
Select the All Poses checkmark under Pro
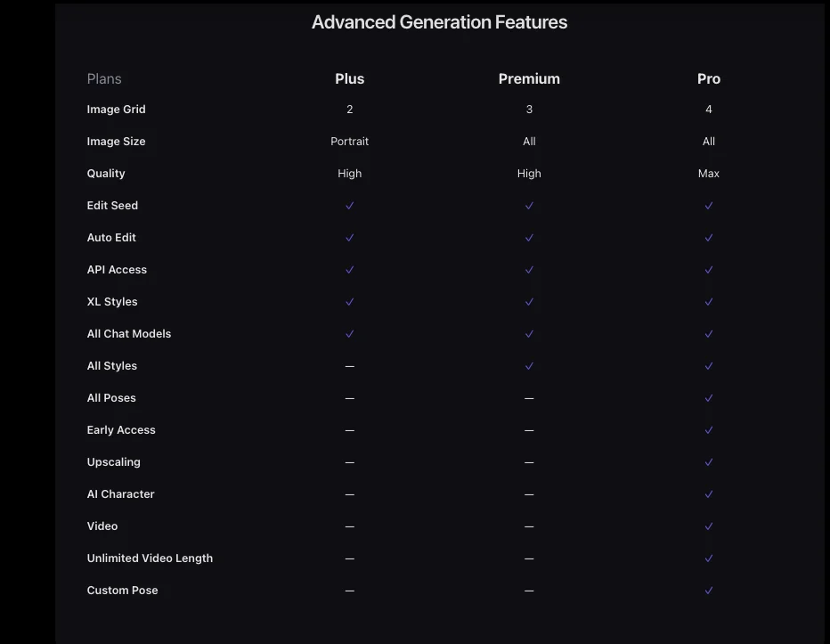[x=708, y=398]
